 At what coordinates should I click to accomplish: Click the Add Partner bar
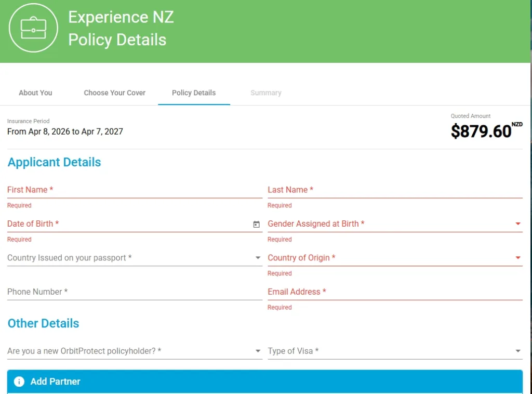point(265,382)
